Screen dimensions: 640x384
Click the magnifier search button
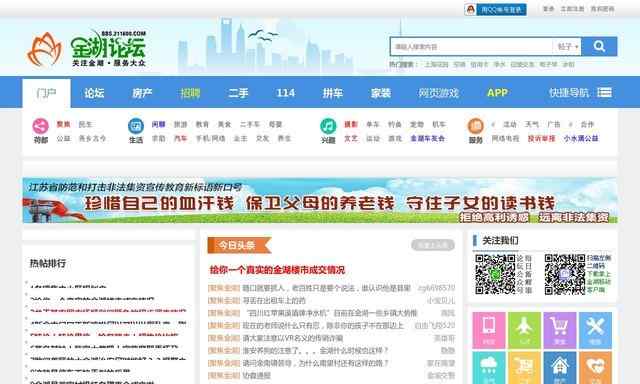(599, 47)
